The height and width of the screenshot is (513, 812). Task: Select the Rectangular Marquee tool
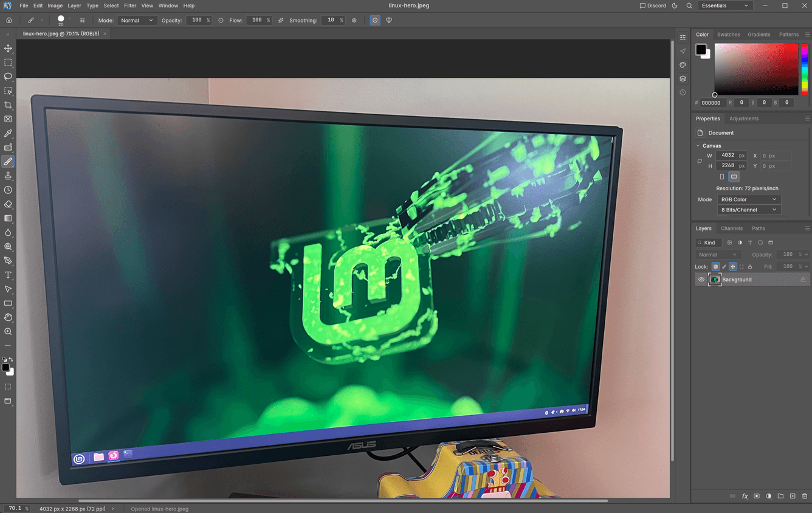(x=8, y=63)
